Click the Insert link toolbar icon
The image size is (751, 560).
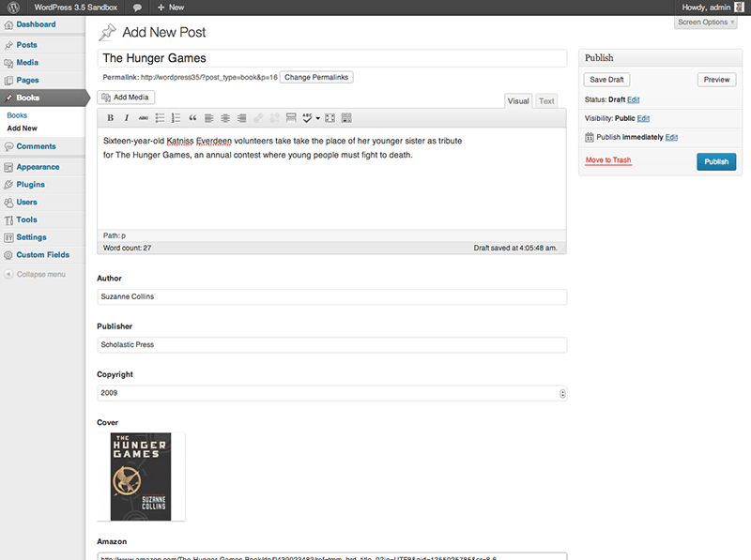(258, 118)
